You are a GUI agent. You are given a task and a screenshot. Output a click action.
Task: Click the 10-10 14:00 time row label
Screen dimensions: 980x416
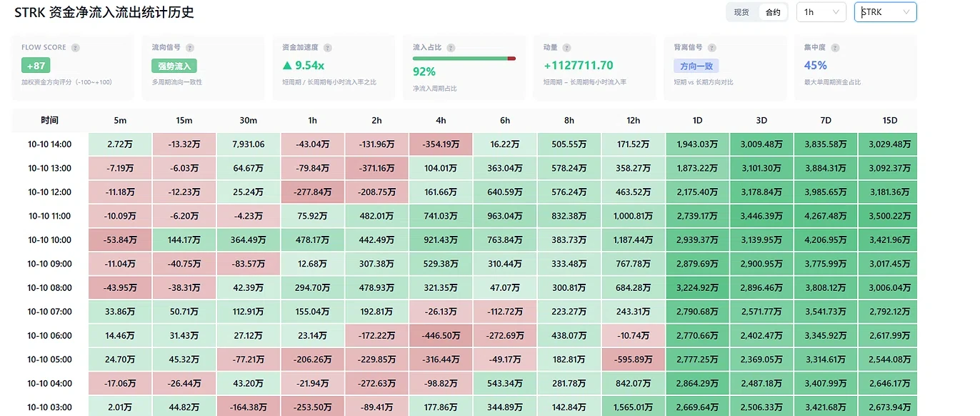point(50,144)
